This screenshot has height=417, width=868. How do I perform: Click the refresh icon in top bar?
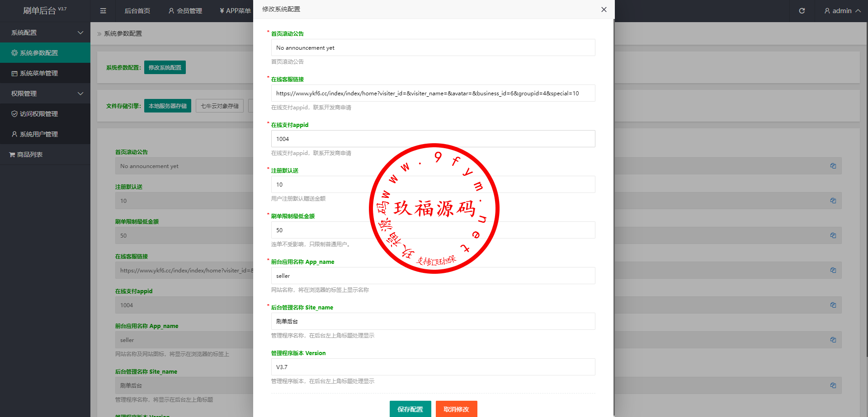tap(802, 11)
